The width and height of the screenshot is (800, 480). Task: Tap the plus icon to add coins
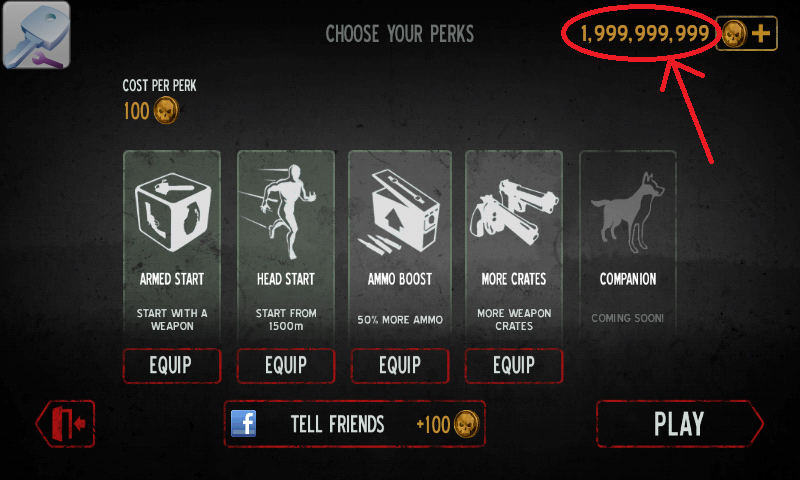(761, 34)
